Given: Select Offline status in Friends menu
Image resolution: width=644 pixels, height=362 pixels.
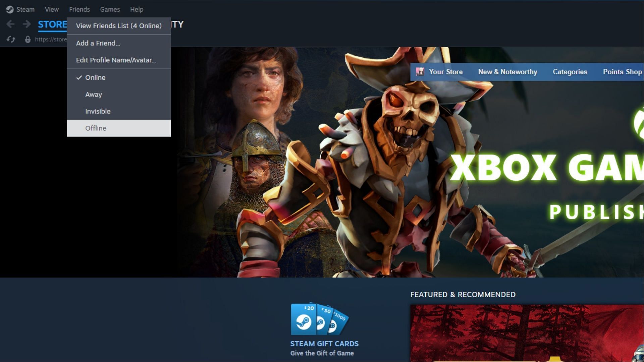Looking at the screenshot, I should tap(96, 128).
